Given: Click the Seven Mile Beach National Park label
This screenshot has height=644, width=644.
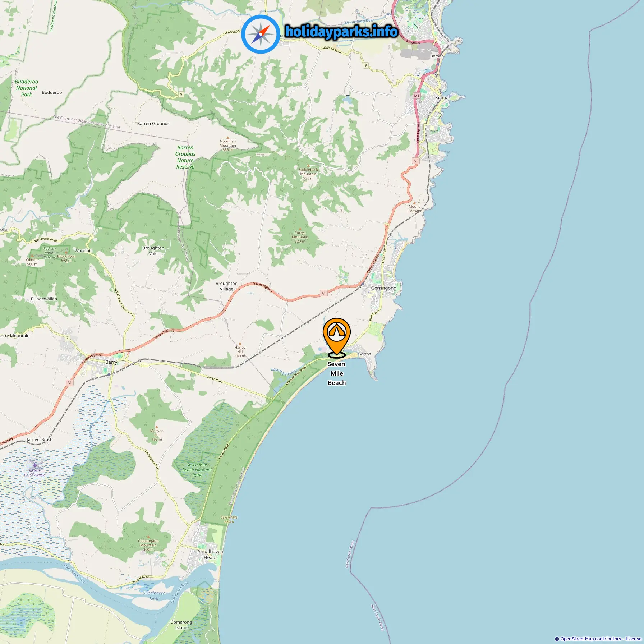Looking at the screenshot, I should pos(197,470).
